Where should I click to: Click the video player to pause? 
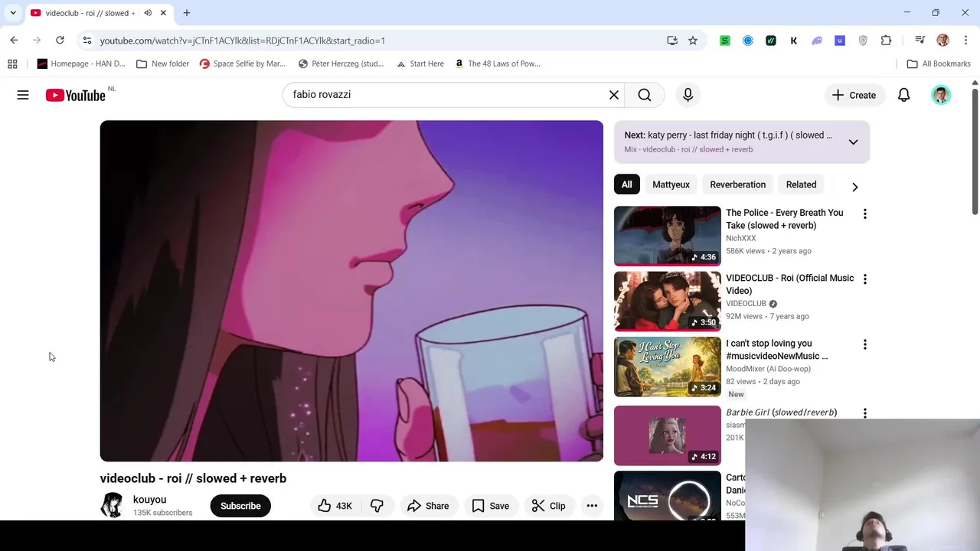(x=351, y=291)
